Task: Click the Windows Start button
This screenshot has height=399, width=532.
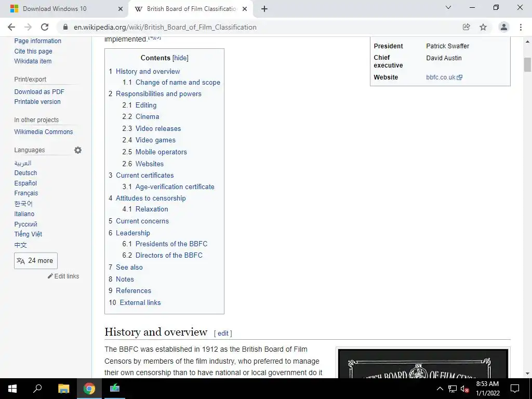Action: point(12,389)
